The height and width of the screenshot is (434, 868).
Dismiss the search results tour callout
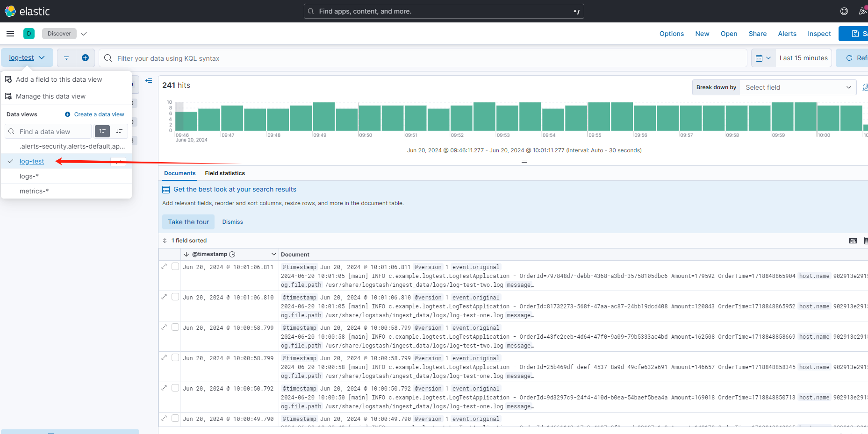(232, 222)
